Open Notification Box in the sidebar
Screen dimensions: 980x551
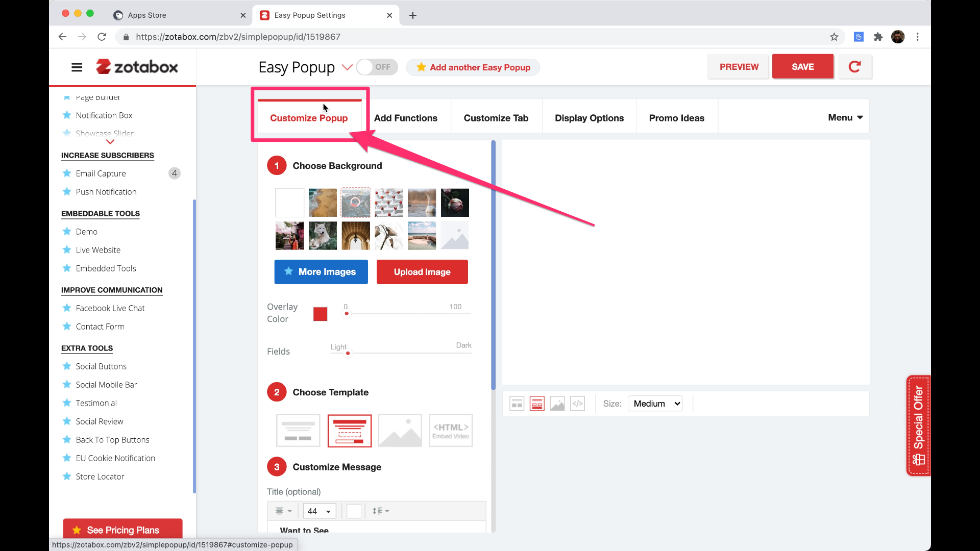pyautogui.click(x=104, y=115)
